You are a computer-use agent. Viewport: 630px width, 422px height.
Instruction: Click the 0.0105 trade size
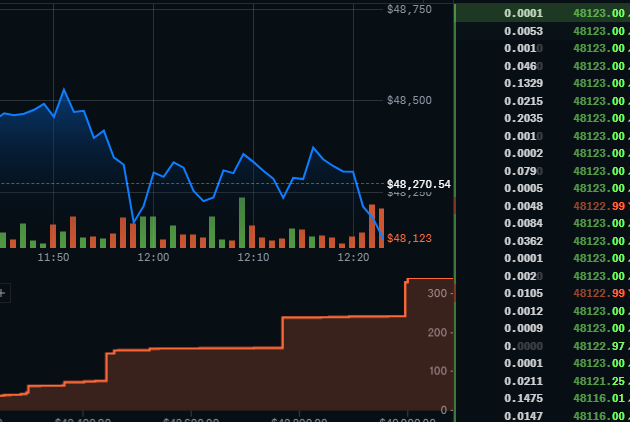(x=524, y=293)
